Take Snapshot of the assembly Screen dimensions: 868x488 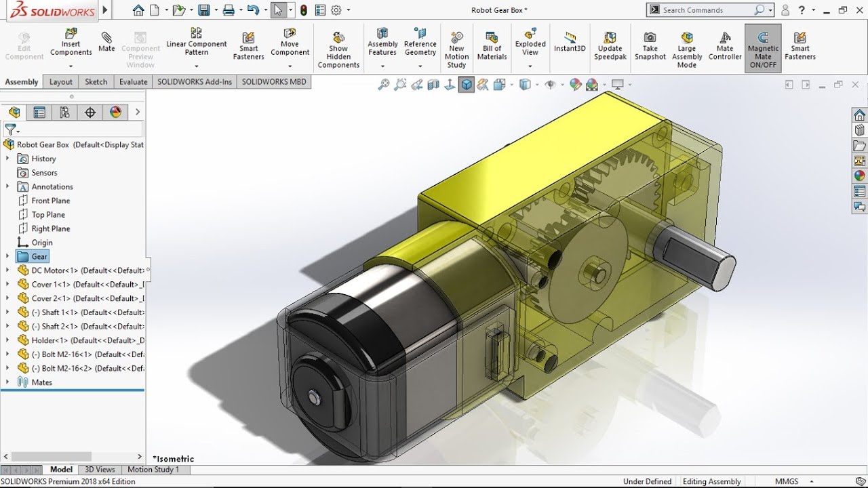pos(650,46)
